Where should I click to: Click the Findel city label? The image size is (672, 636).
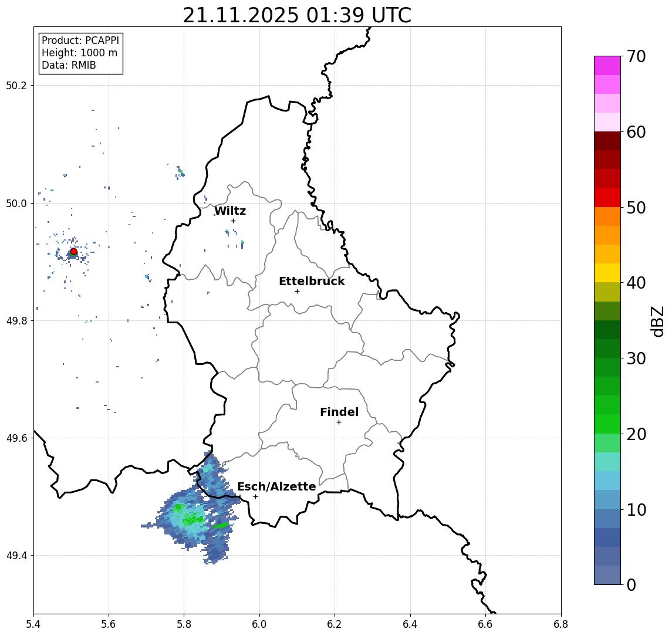coord(339,412)
